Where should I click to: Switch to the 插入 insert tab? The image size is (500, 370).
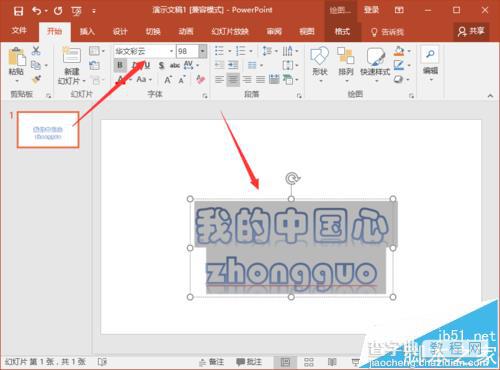(x=87, y=32)
